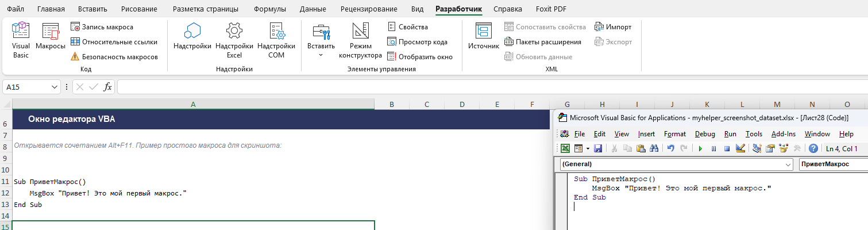Click Reset stop icon in VBA toolbar
The width and height of the screenshot is (868, 230).
(x=727, y=148)
